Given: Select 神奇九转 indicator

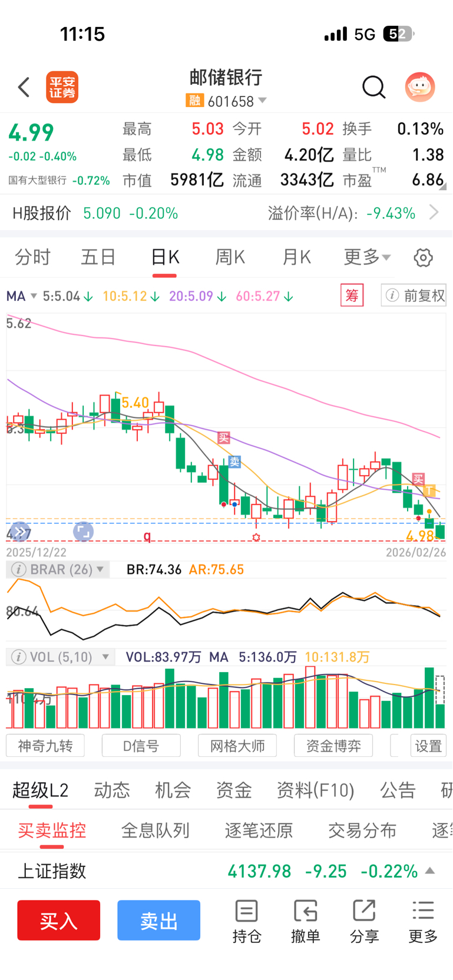Looking at the screenshot, I should pos(45,746).
